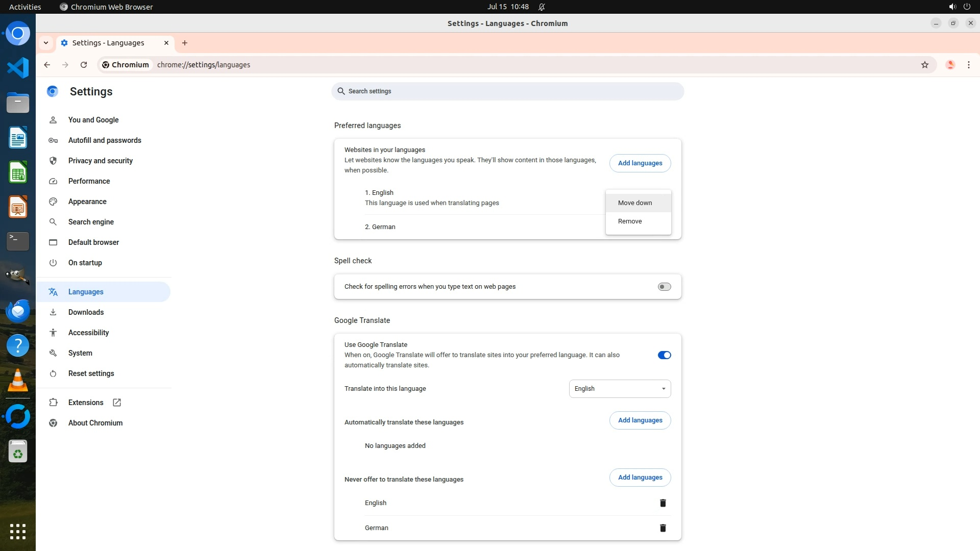Choose Remove from the language menu

point(630,221)
